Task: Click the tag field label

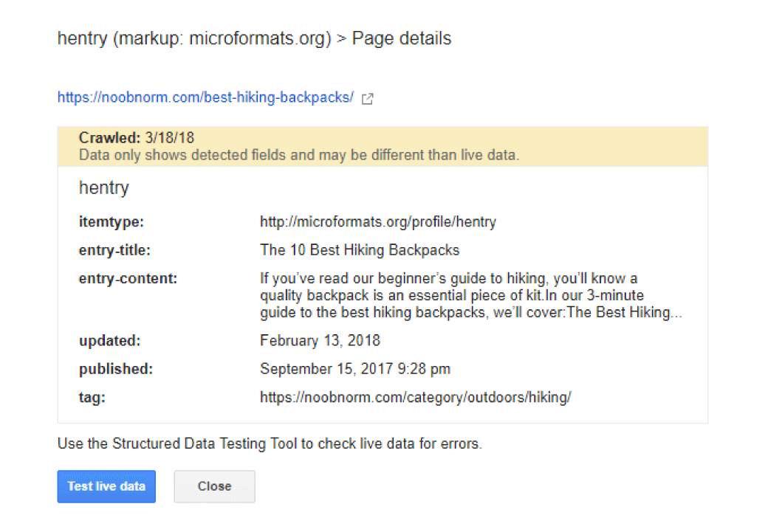Action: (x=92, y=398)
